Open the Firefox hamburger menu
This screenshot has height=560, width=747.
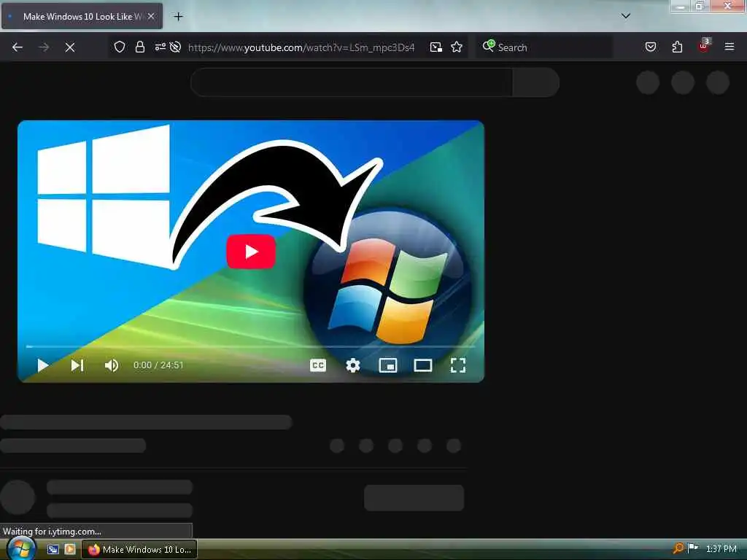[729, 47]
